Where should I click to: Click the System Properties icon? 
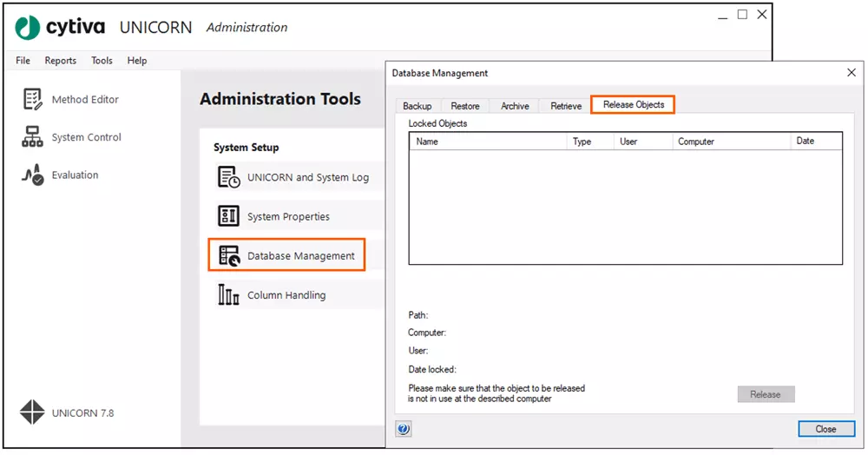tap(228, 216)
